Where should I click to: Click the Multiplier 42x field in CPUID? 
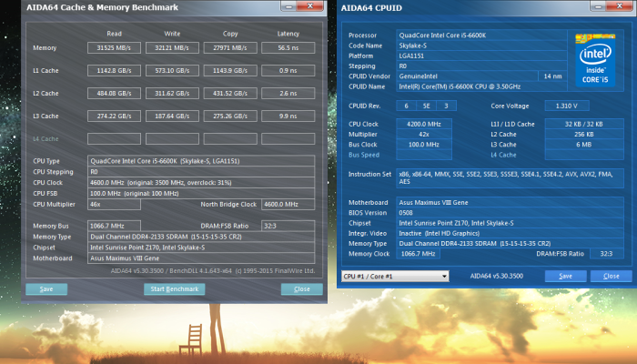424,134
